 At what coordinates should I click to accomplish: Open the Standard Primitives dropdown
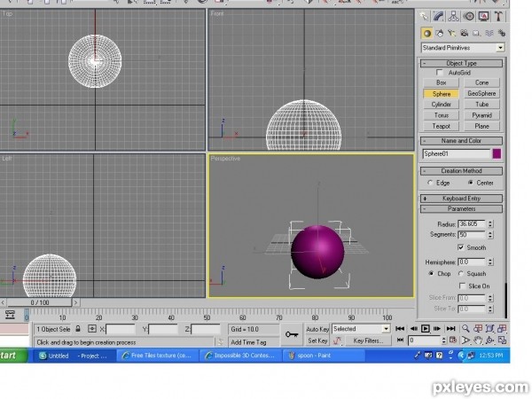click(x=463, y=48)
